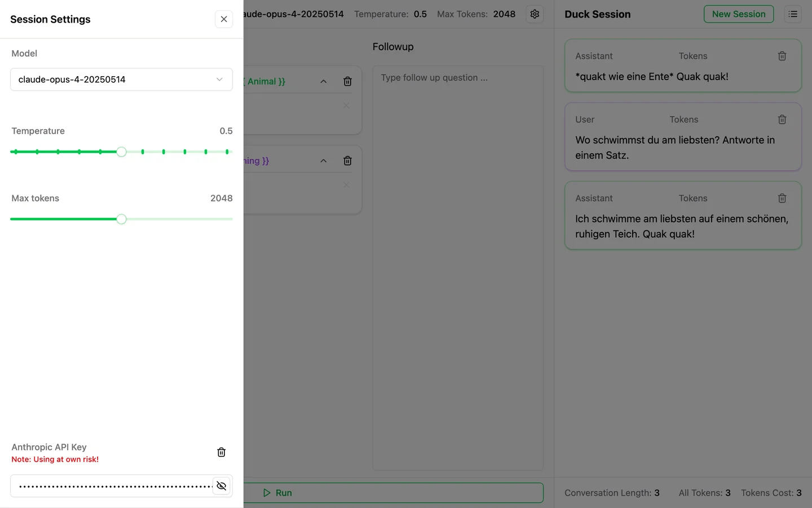812x508 pixels.
Task: Open settings via the gear icon
Action: [535, 14]
